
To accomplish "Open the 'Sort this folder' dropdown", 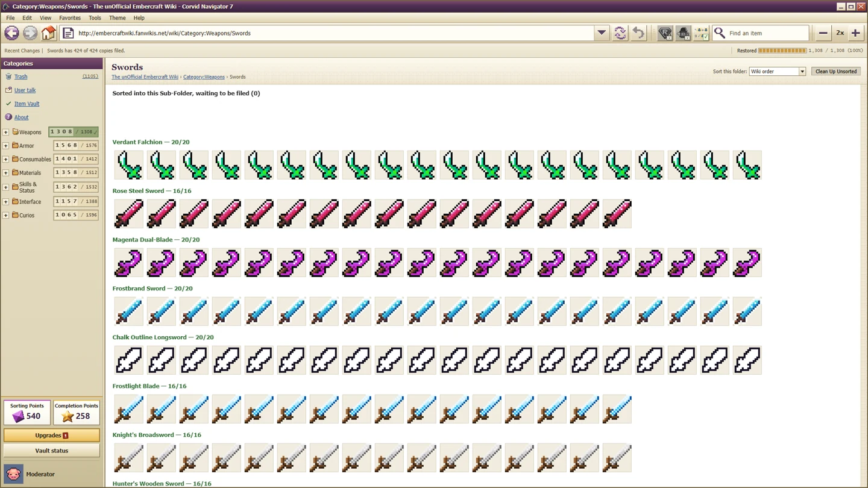I will [x=778, y=72].
